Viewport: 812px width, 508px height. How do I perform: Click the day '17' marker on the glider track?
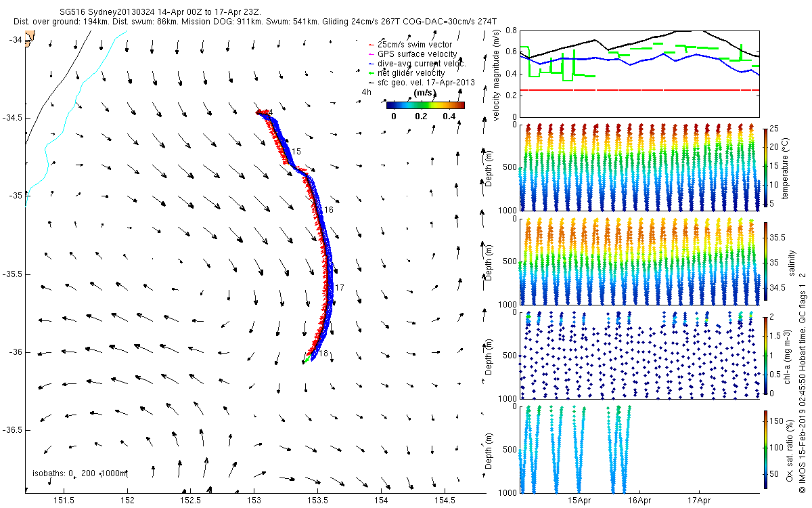tap(340, 288)
